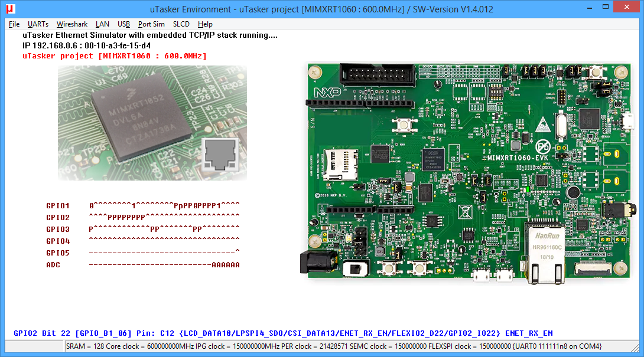Open the LAN menu

(x=102, y=24)
